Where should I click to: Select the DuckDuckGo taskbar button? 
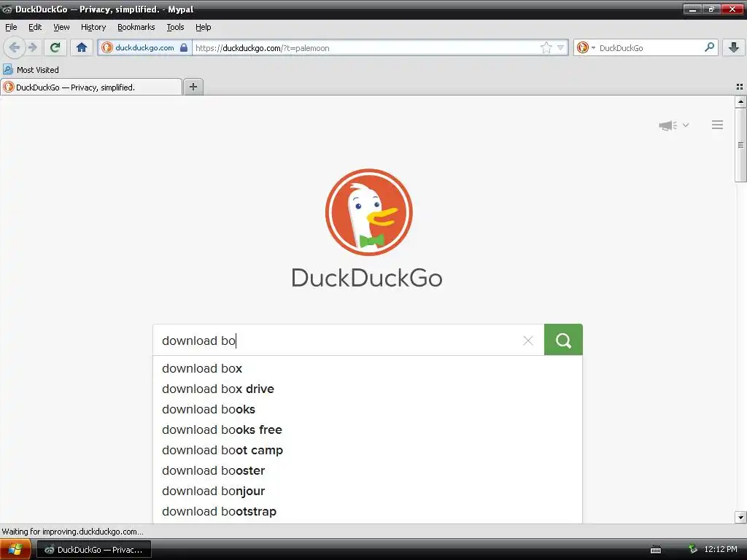coord(94,550)
